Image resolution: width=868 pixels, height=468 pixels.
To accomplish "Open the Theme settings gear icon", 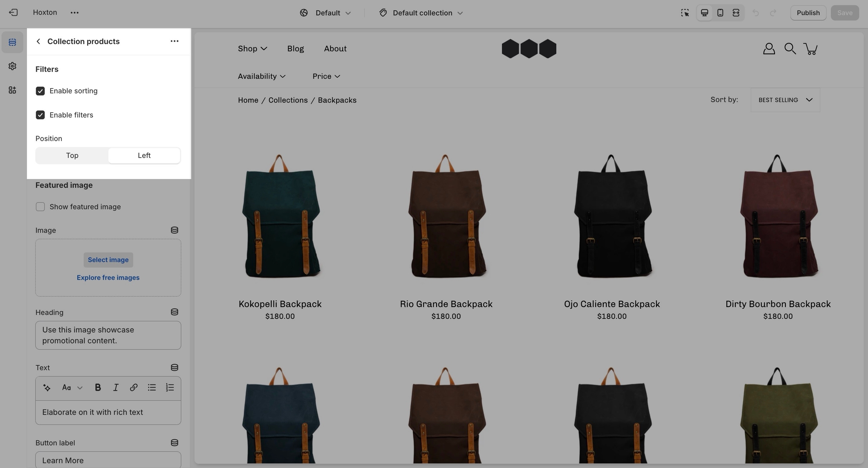I will pyautogui.click(x=12, y=66).
